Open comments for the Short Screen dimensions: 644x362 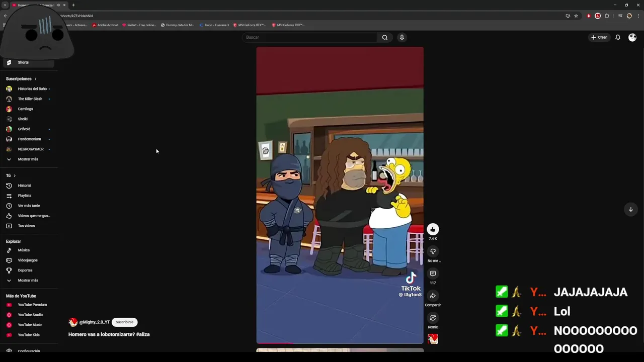tap(433, 274)
